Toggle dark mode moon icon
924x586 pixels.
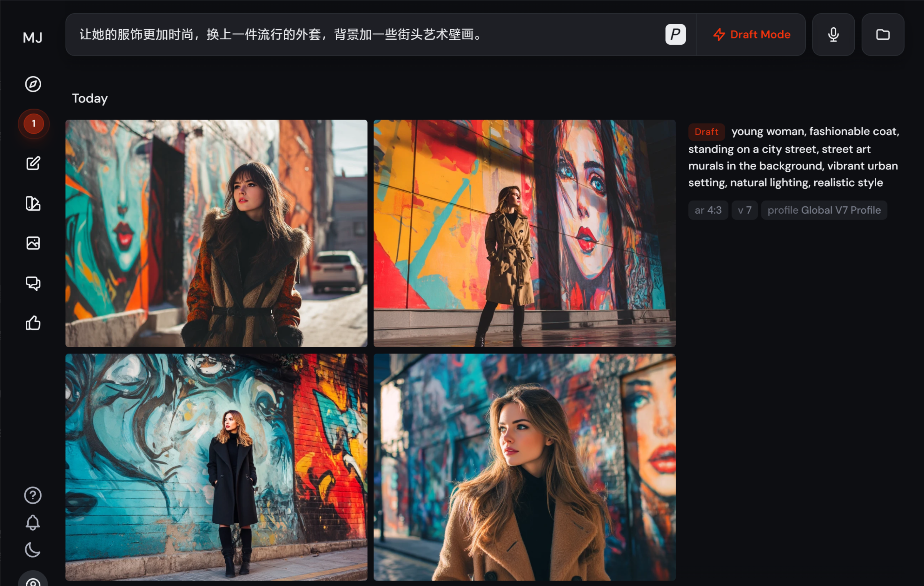(33, 550)
